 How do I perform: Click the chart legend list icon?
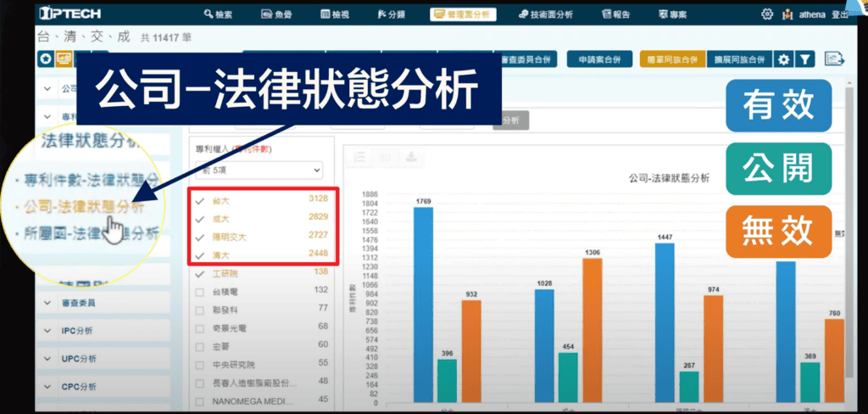(359, 157)
